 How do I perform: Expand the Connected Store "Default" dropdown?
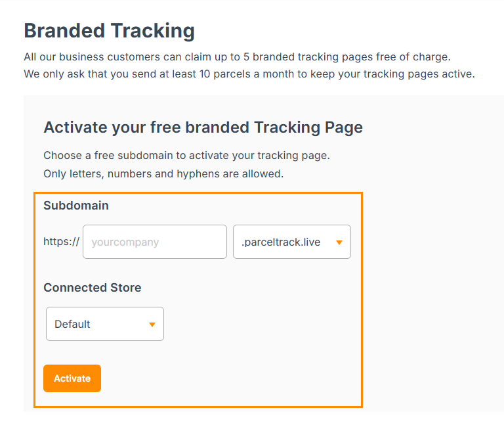pos(104,324)
